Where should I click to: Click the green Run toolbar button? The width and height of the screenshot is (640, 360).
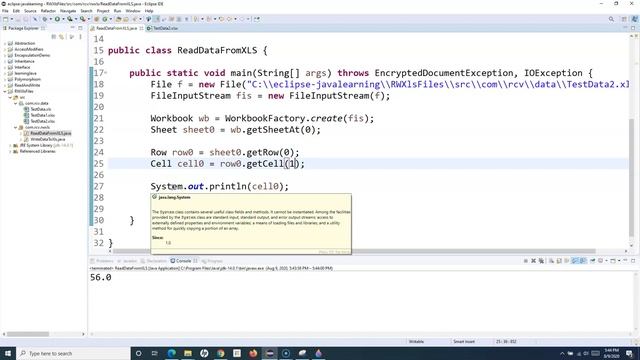[x=57, y=19]
